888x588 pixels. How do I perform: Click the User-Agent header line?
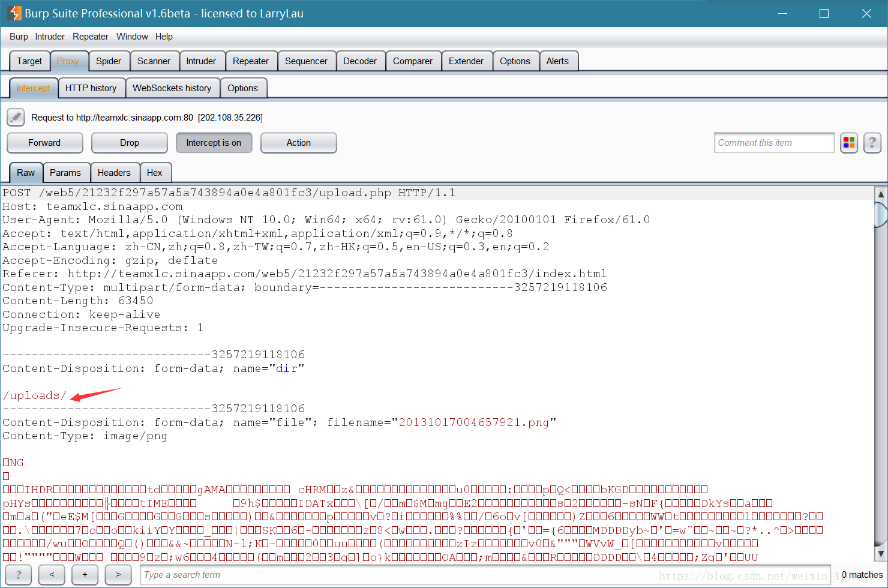[326, 220]
